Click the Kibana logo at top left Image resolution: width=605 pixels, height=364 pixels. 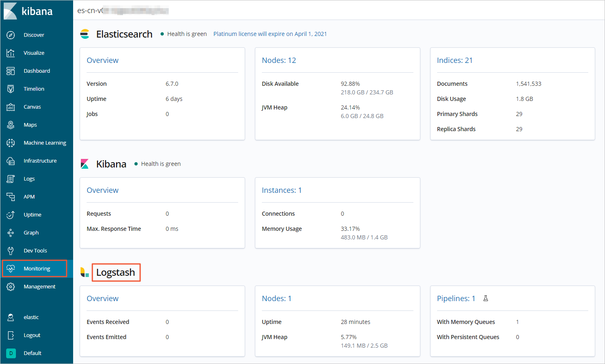click(x=28, y=11)
